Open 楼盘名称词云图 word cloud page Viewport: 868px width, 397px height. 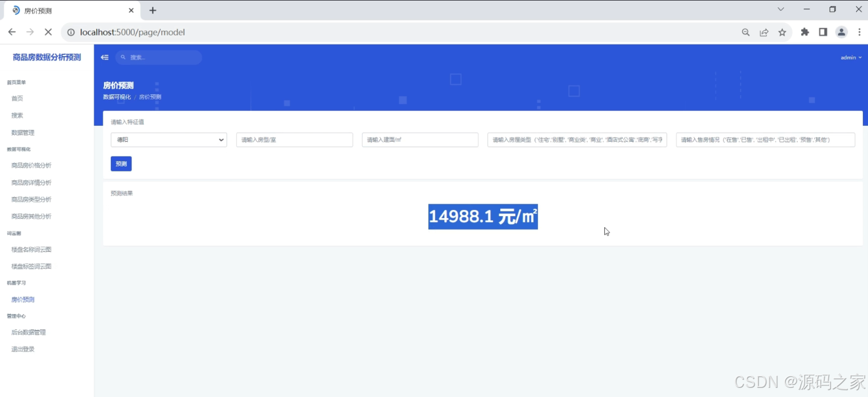click(x=31, y=249)
